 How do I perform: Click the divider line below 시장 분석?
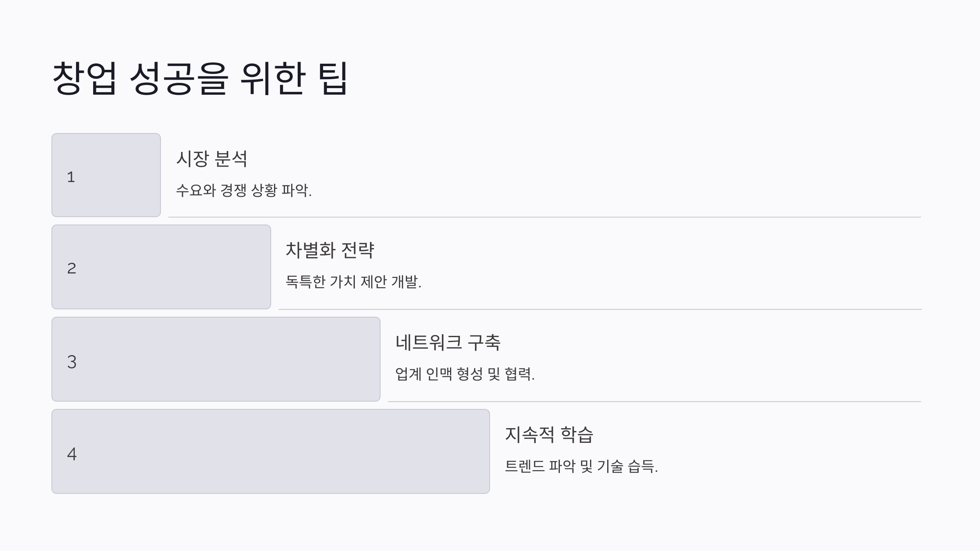pyautogui.click(x=545, y=217)
